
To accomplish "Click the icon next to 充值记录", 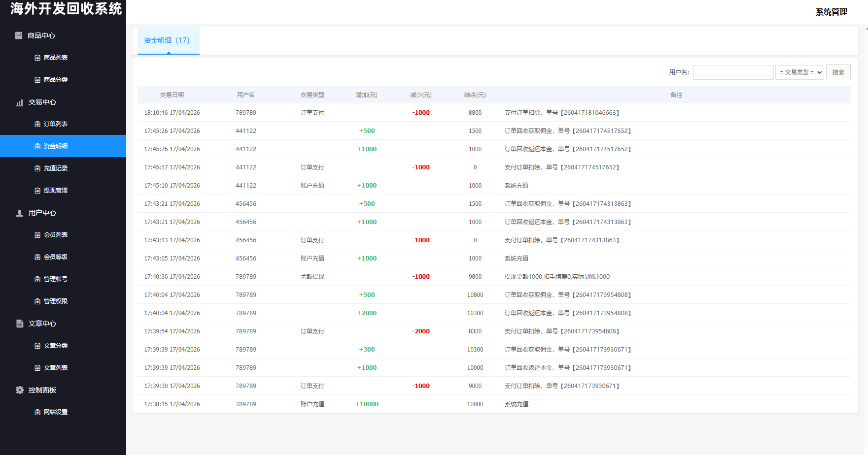I will [36, 168].
